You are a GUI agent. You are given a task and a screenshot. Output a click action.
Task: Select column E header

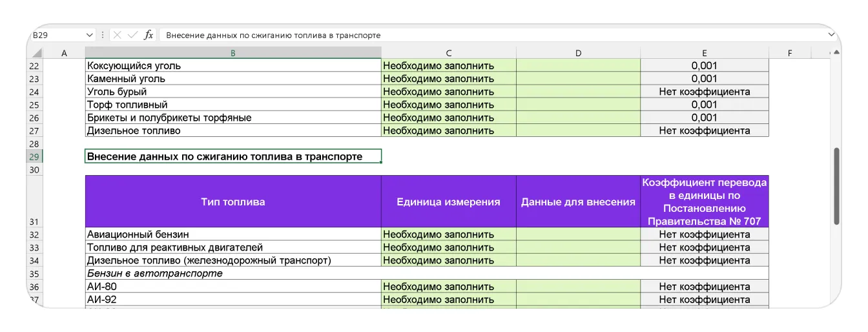coord(705,53)
